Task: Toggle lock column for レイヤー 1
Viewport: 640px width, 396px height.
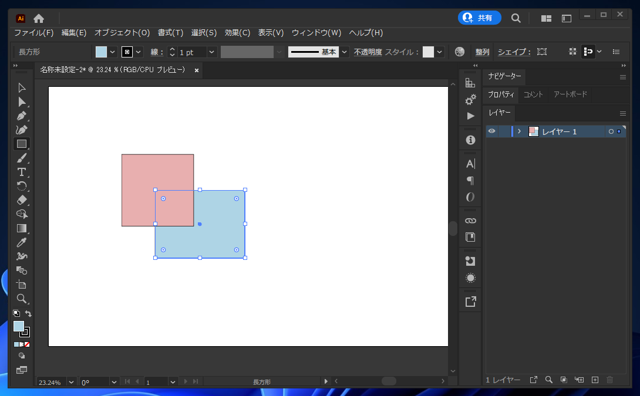Action: click(504, 131)
